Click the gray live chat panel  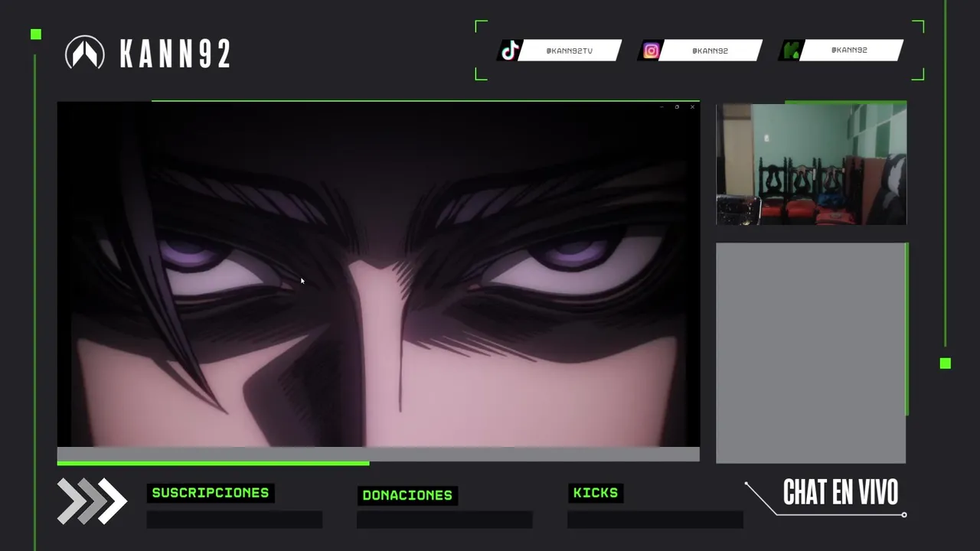coord(811,353)
